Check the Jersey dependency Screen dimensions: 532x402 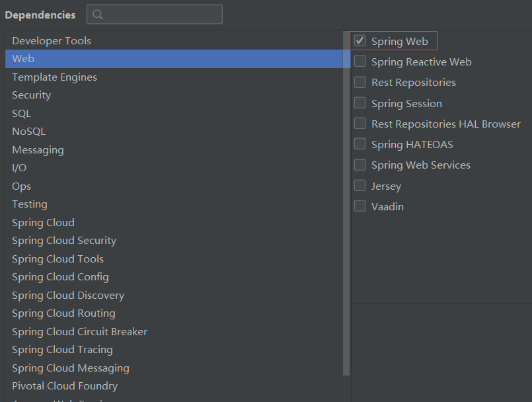(360, 186)
